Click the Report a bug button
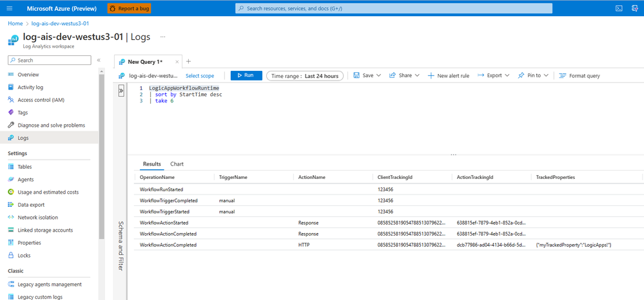The image size is (644, 300). click(x=129, y=8)
